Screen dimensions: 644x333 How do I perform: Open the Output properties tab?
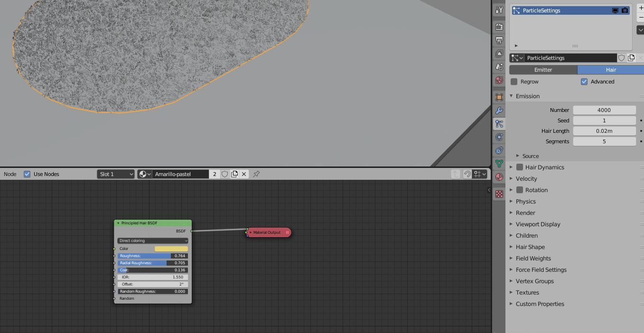point(499,40)
